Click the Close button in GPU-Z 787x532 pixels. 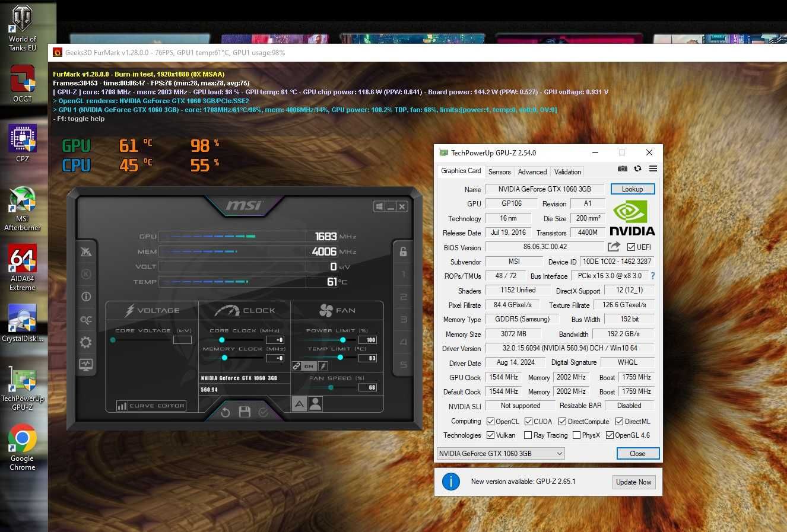637,454
